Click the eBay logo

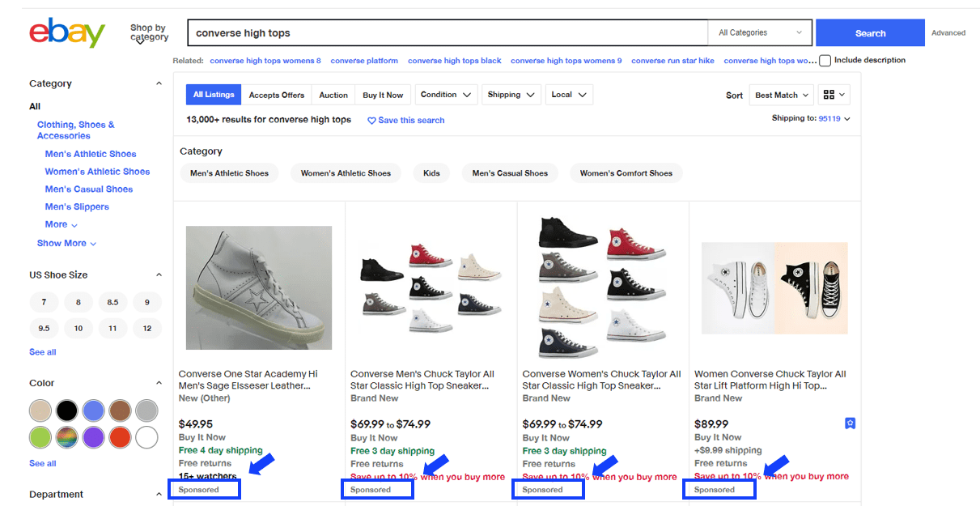67,33
